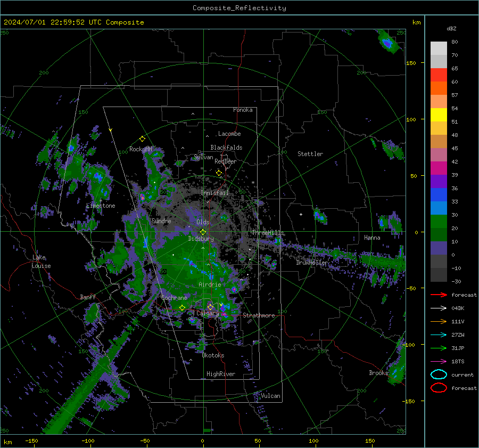Click the Brooks label
This screenshot has width=479, height=448.
[378, 373]
